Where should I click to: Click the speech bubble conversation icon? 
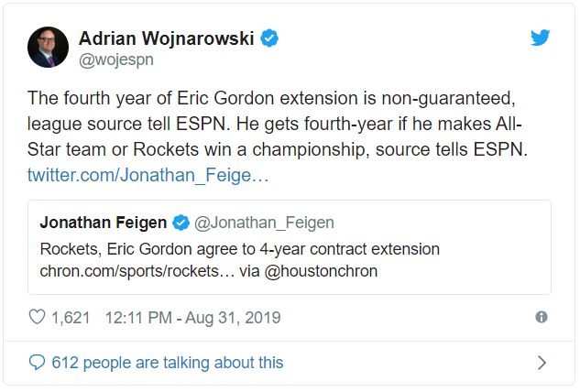tap(38, 363)
